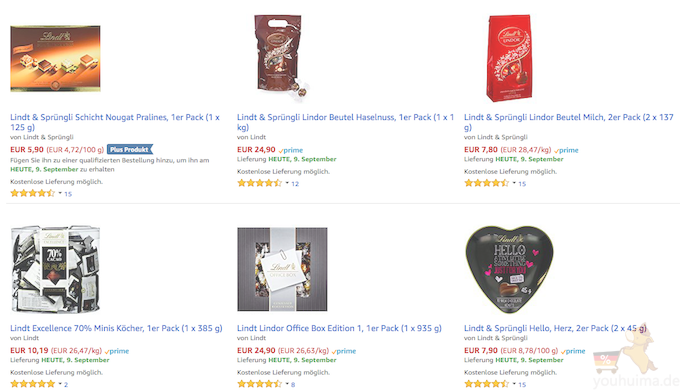
Task: Click star rating of Hello Herz tin
Action: point(487,384)
